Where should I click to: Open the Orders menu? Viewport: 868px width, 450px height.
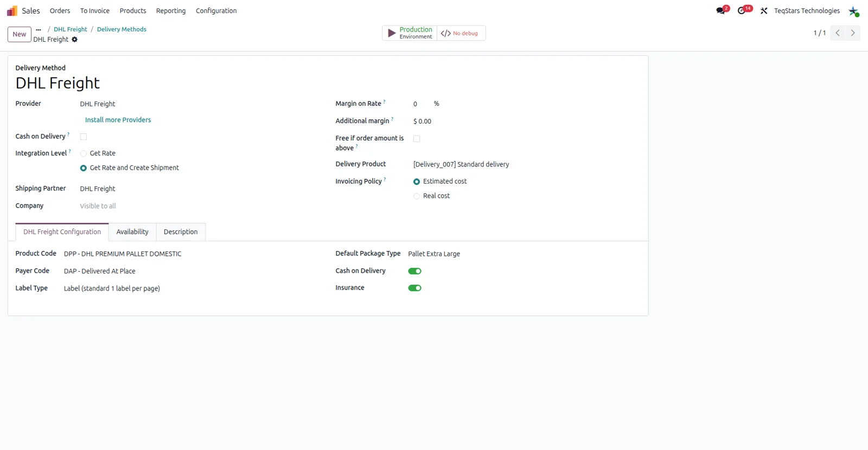pos(60,11)
